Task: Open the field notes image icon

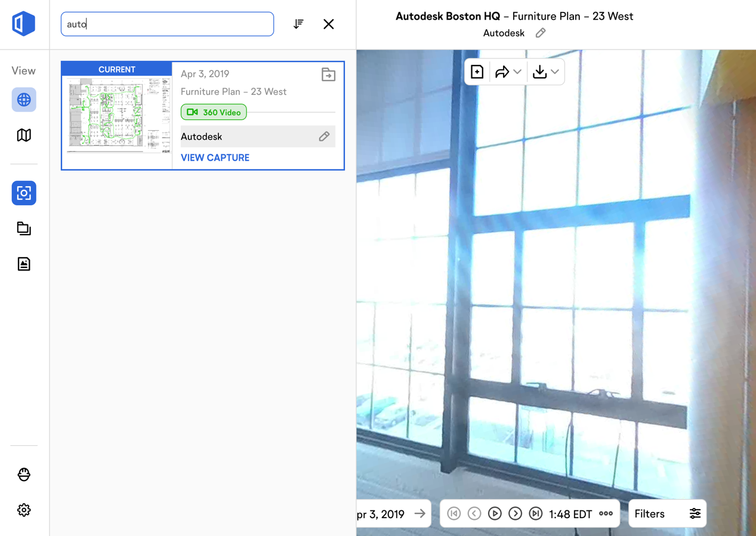Action: click(x=24, y=264)
